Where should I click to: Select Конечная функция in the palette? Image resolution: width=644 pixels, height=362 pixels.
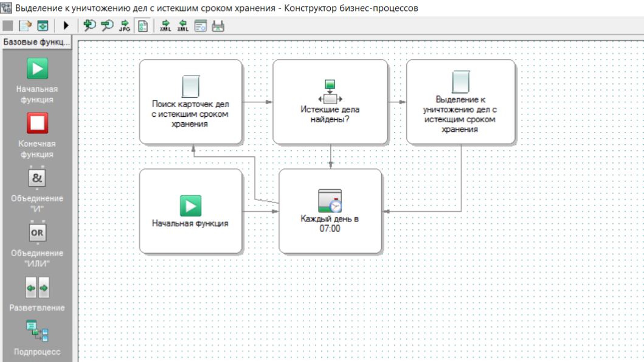point(37,124)
